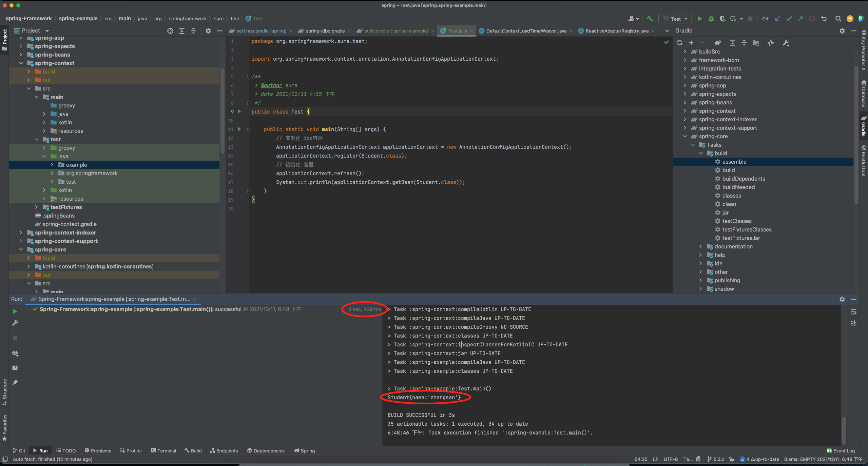Open the Terminal tool window tab
868x466 pixels.
[163, 451]
